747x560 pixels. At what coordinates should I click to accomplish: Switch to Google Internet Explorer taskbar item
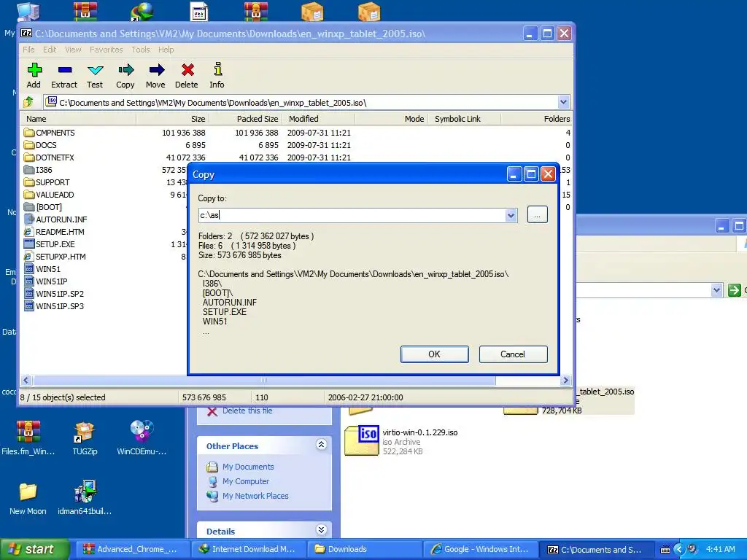pyautogui.click(x=480, y=550)
